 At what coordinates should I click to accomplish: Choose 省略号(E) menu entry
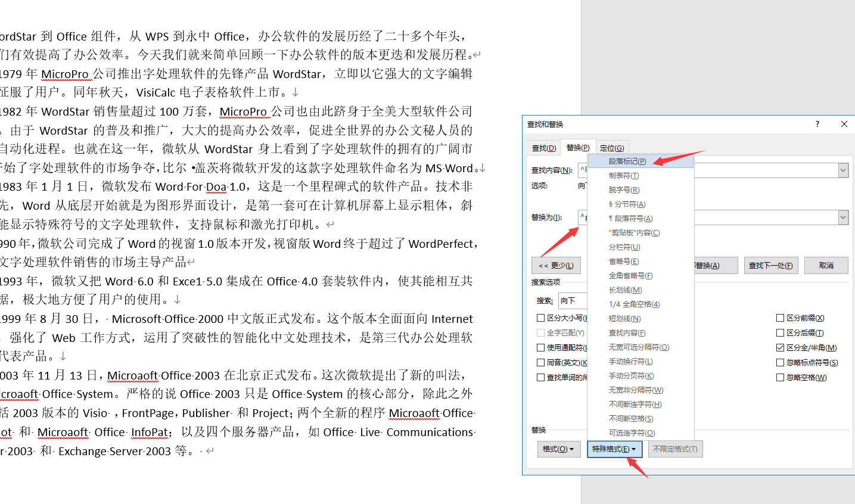pyautogui.click(x=641, y=262)
